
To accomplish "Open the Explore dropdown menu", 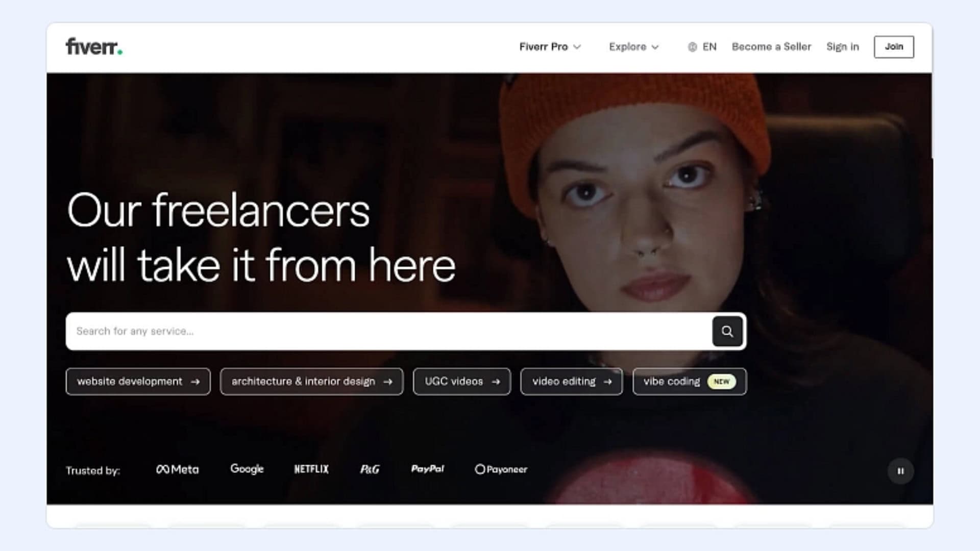I will (x=633, y=47).
